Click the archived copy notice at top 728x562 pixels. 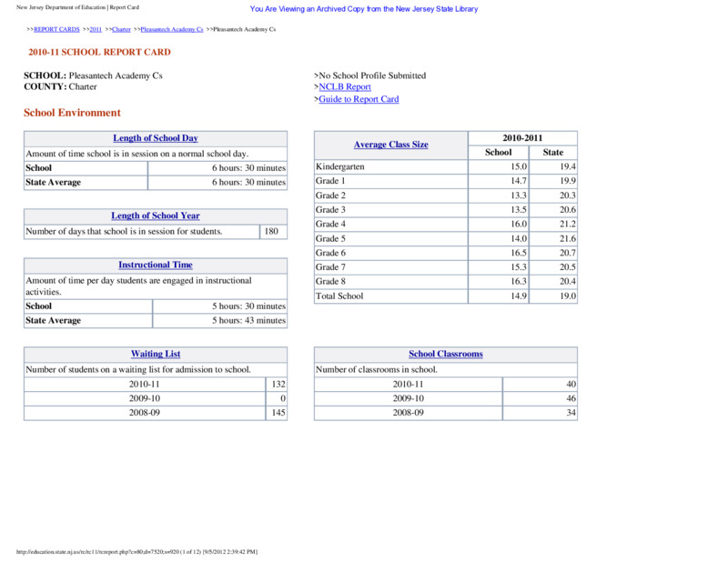pos(363,9)
